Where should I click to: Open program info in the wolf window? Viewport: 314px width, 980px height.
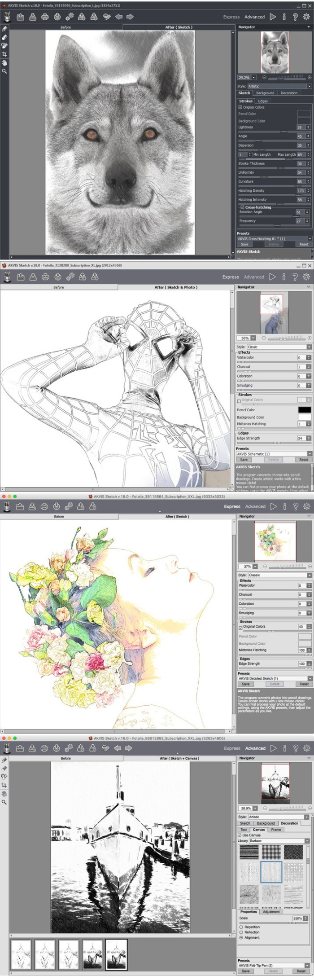tap(284, 17)
